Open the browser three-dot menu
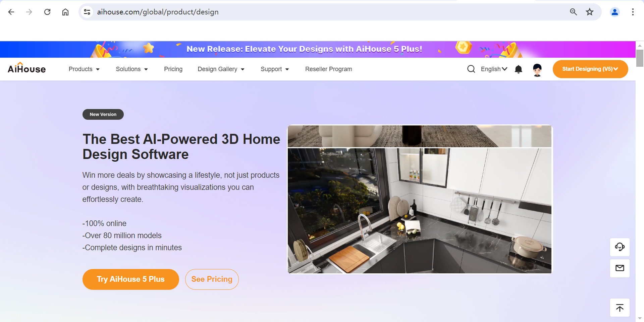644x322 pixels. [633, 12]
